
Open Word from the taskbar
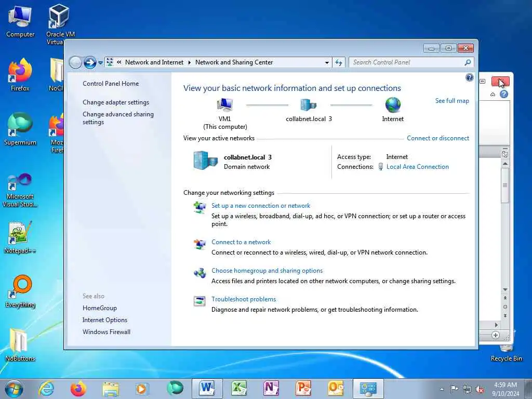click(207, 389)
